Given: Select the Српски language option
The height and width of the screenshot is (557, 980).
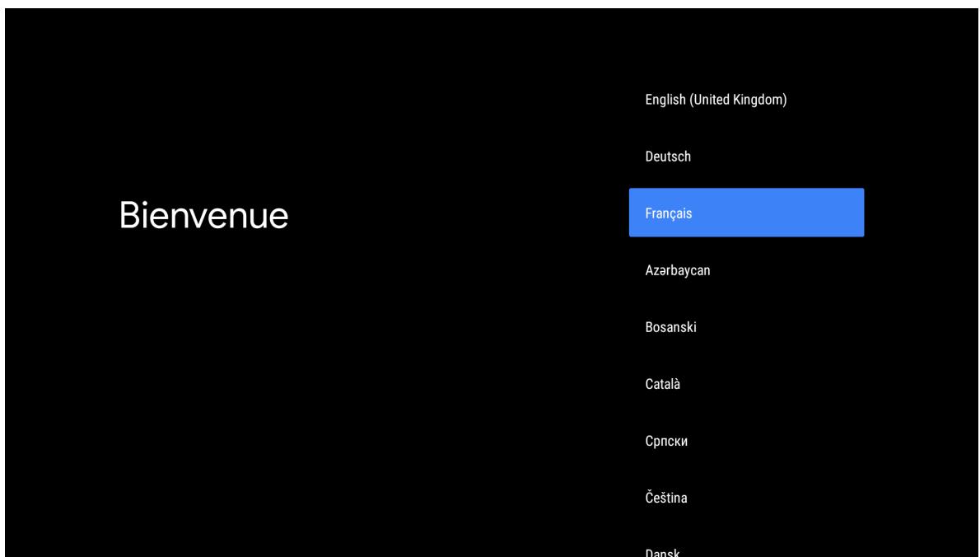Looking at the screenshot, I should (x=746, y=441).
